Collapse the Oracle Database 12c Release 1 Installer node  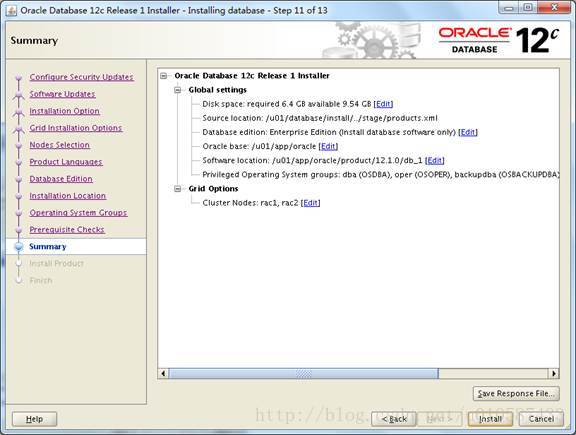coord(164,76)
